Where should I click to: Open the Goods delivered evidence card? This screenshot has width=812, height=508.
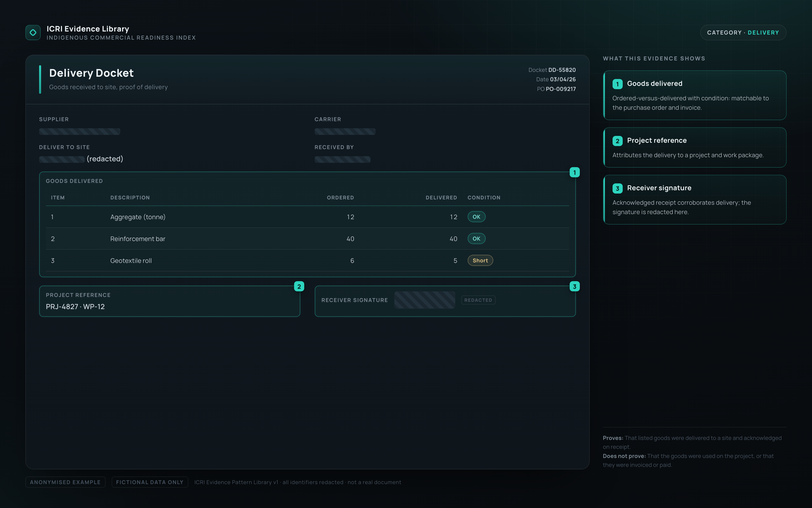(x=694, y=95)
